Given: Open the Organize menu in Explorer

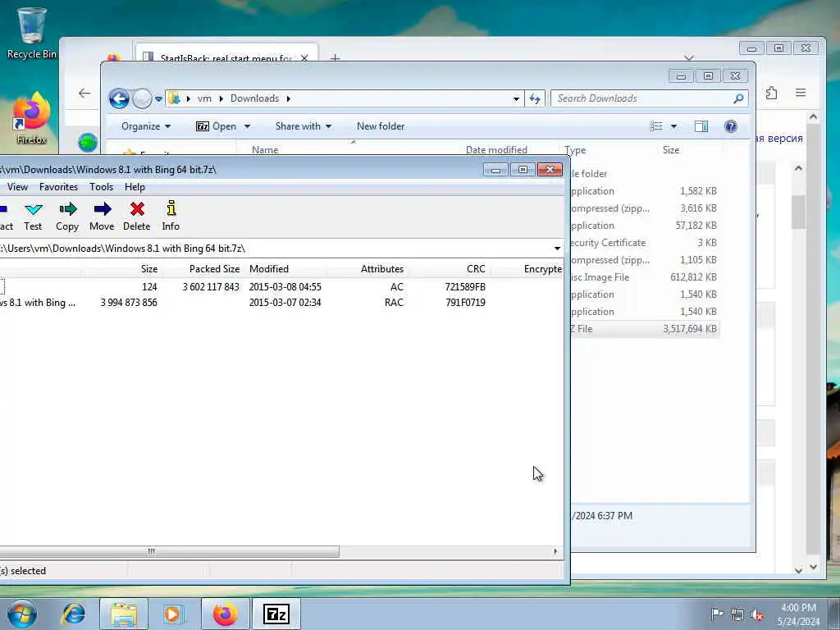Looking at the screenshot, I should tap(146, 126).
